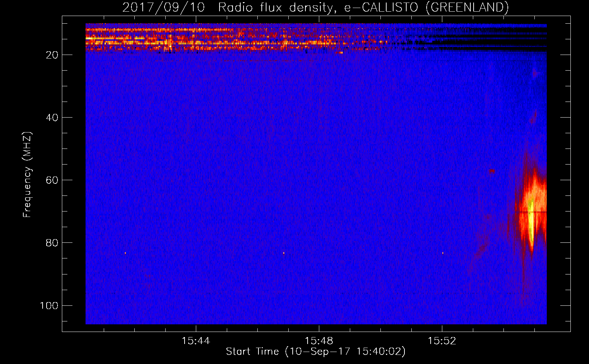Click the 60 MHz frequency tick label
The image size is (589, 364).
[52, 180]
